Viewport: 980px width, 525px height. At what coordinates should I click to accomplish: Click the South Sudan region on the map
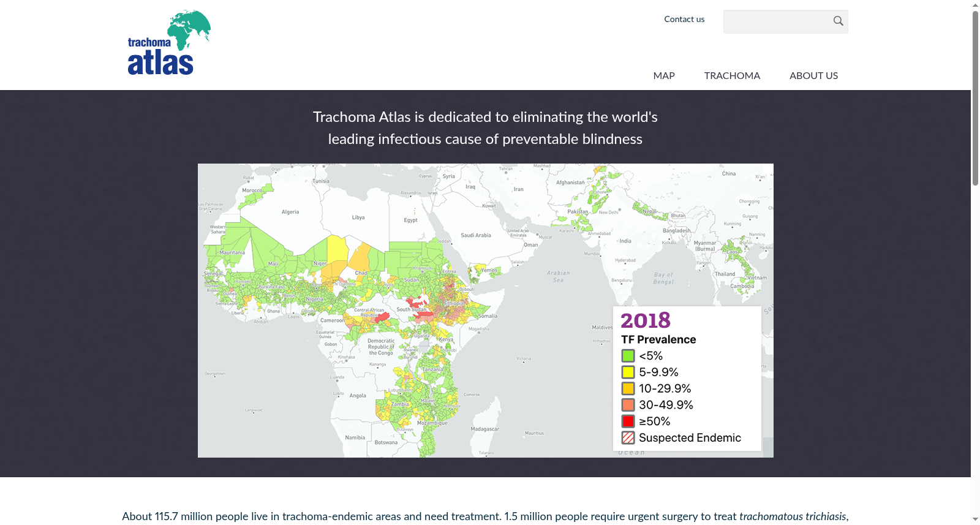(x=411, y=309)
